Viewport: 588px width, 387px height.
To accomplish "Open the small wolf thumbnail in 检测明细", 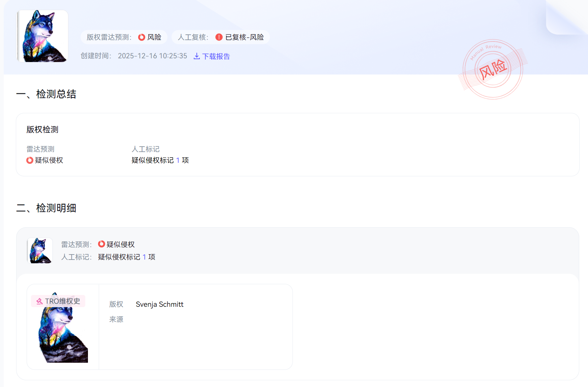I will pyautogui.click(x=40, y=250).
